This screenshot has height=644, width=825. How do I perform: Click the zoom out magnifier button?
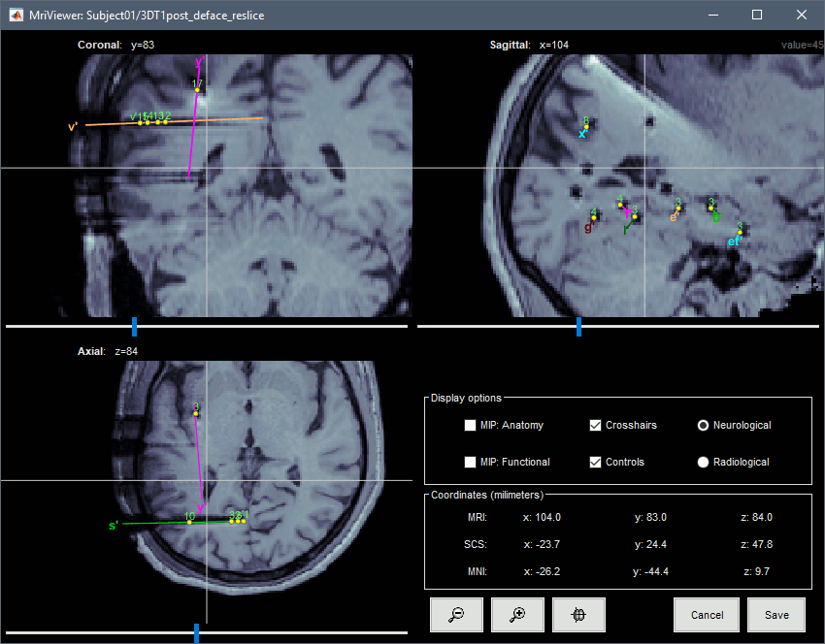click(x=456, y=615)
